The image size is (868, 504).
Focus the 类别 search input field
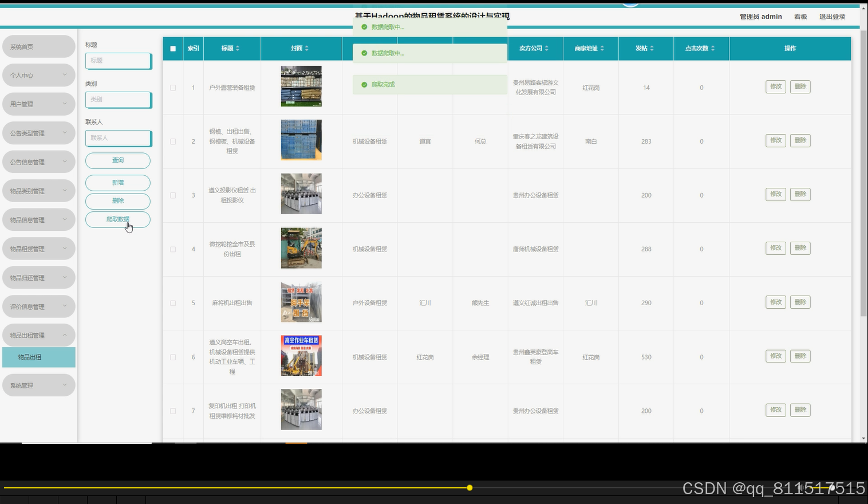click(119, 100)
